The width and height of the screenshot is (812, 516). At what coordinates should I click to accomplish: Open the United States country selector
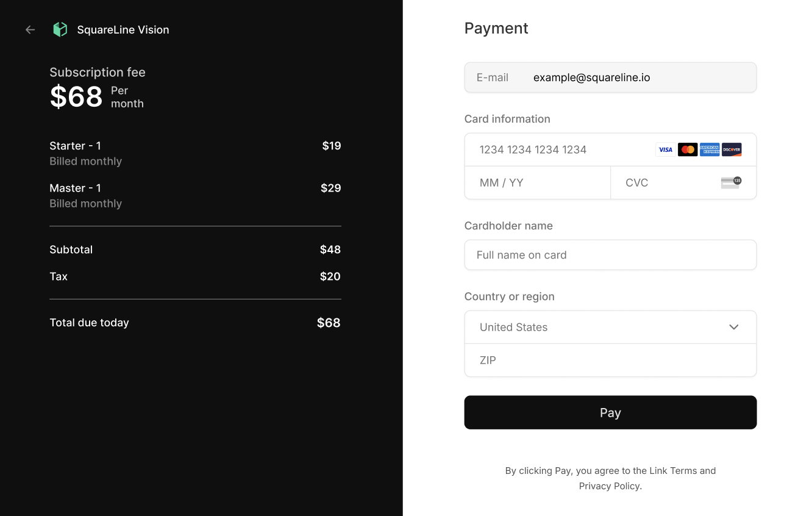610,328
